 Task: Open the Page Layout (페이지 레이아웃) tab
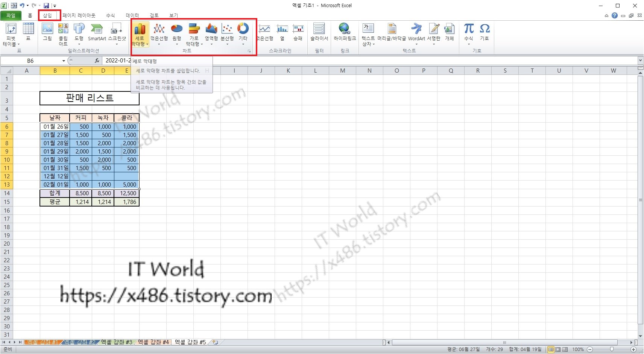pos(79,15)
